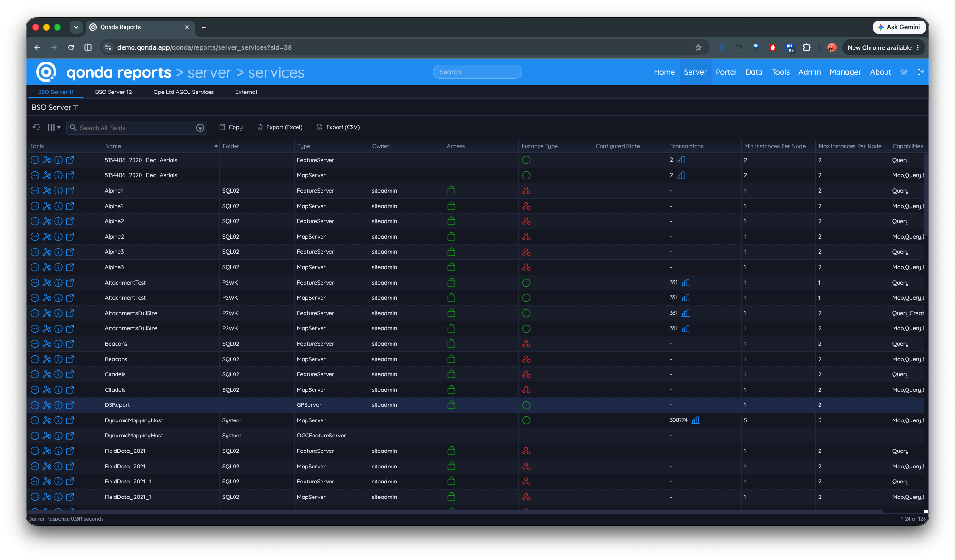Click info icon for DSReport row

(x=58, y=405)
